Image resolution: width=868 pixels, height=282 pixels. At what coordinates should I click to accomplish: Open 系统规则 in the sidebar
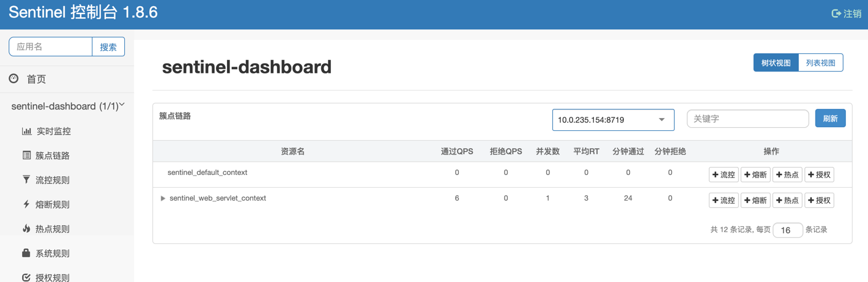click(x=53, y=253)
